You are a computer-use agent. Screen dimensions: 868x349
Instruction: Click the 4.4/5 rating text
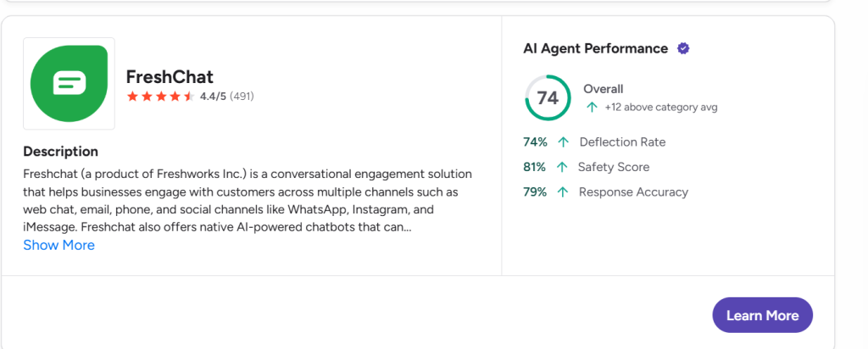tap(213, 97)
